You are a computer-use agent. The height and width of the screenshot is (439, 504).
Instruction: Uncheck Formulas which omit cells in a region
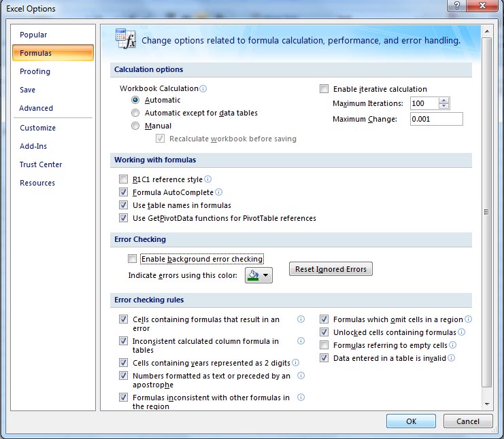(x=324, y=319)
